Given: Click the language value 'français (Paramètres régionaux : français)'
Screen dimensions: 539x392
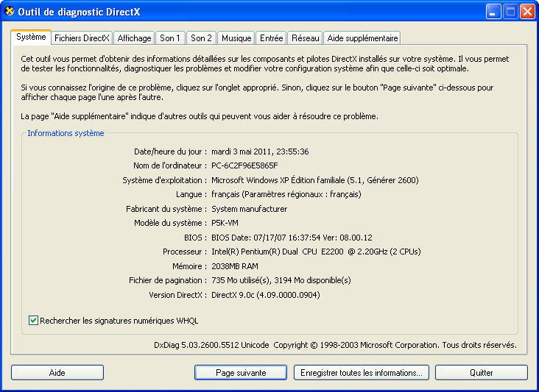Looking at the screenshot, I should [x=286, y=194].
